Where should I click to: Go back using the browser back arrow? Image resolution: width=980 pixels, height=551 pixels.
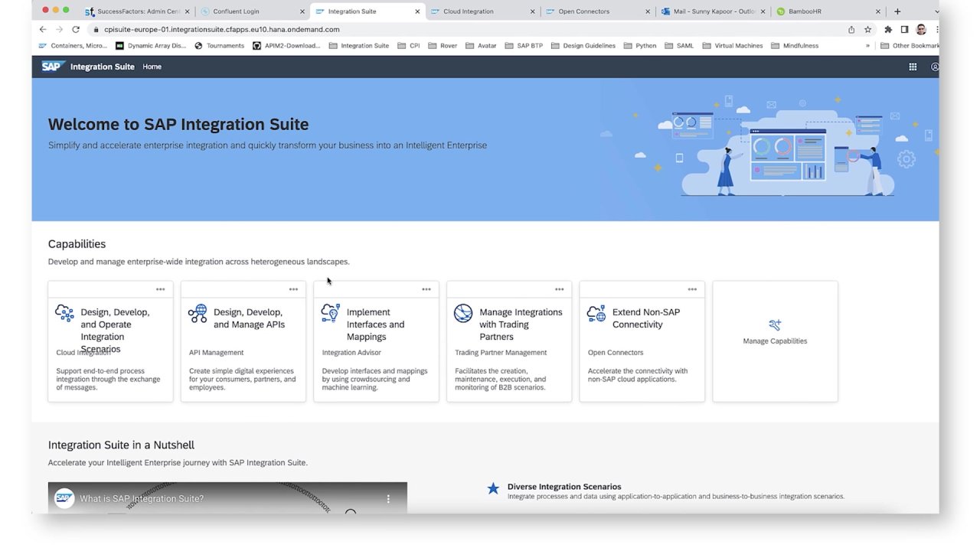[x=43, y=29]
